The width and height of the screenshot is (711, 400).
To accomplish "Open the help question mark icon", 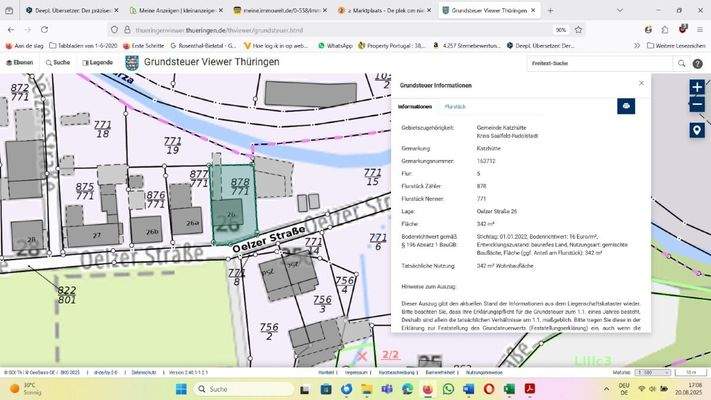I will [698, 62].
